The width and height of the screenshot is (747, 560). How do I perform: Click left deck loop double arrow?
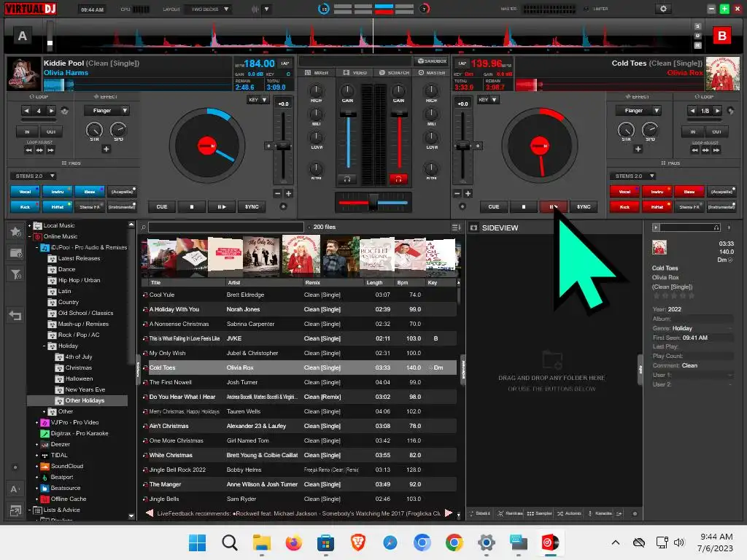(51, 111)
